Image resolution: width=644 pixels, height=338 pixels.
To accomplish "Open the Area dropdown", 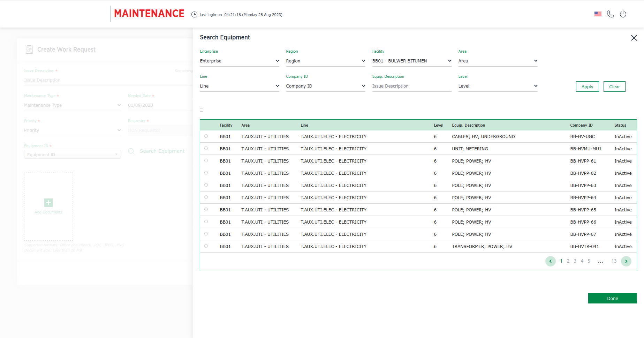I will [x=498, y=61].
